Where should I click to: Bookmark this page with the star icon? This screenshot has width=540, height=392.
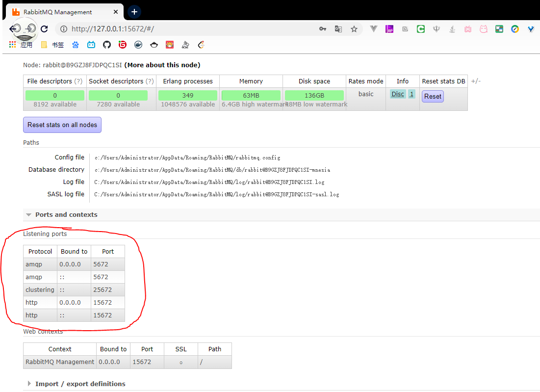(x=354, y=29)
